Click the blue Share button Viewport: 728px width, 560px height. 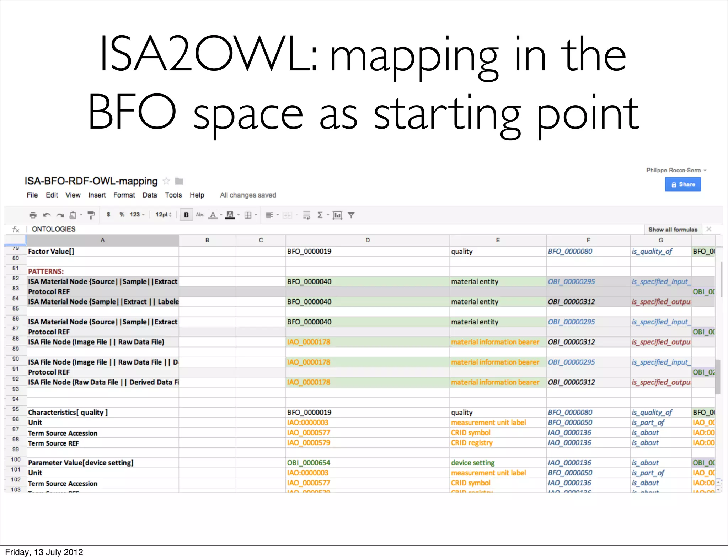click(x=682, y=184)
